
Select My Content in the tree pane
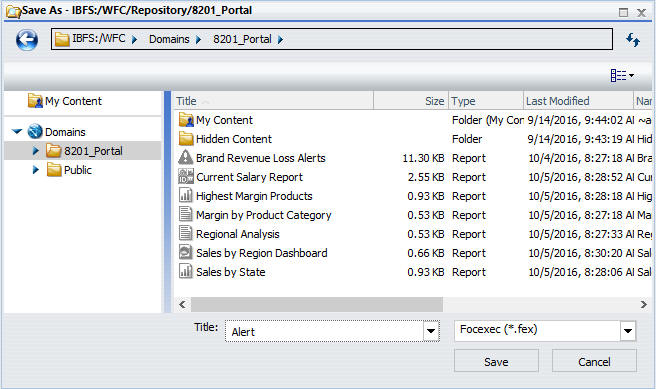tap(73, 101)
